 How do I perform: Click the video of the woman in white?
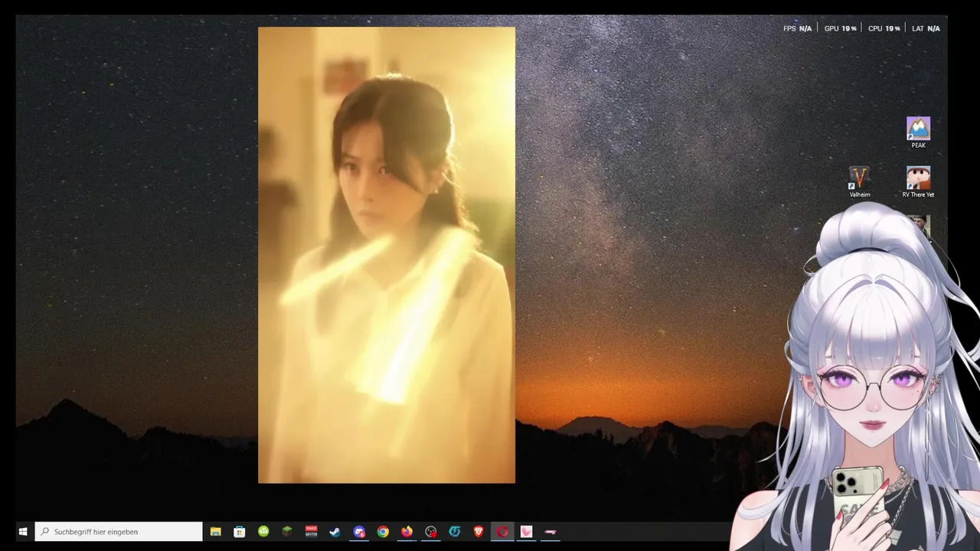coord(387,256)
